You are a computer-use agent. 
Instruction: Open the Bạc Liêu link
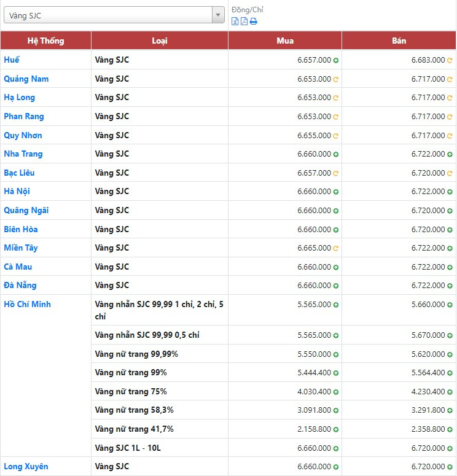pos(19,173)
